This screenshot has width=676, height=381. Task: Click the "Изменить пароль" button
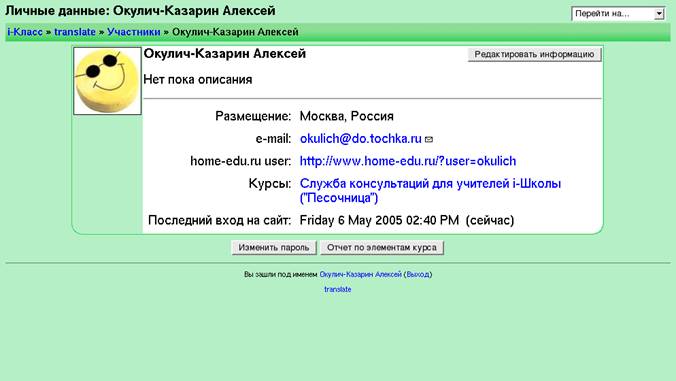coord(274,248)
